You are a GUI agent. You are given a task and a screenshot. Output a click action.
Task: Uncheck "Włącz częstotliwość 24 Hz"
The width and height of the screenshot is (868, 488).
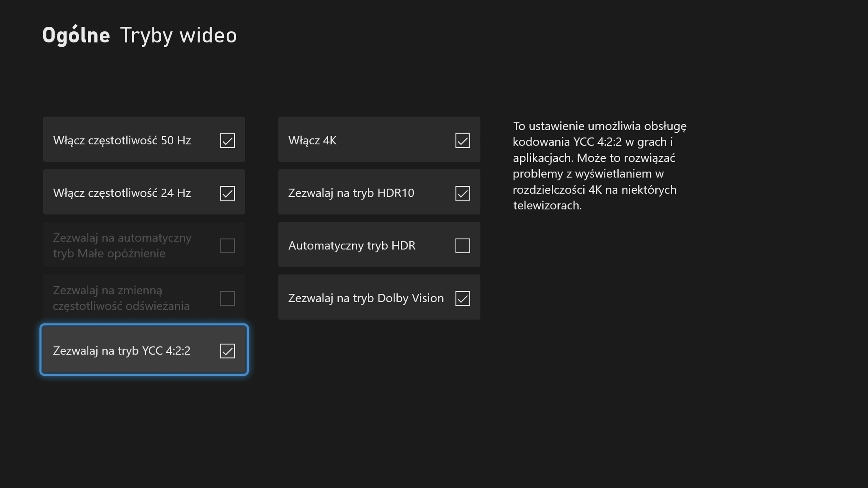[227, 193]
